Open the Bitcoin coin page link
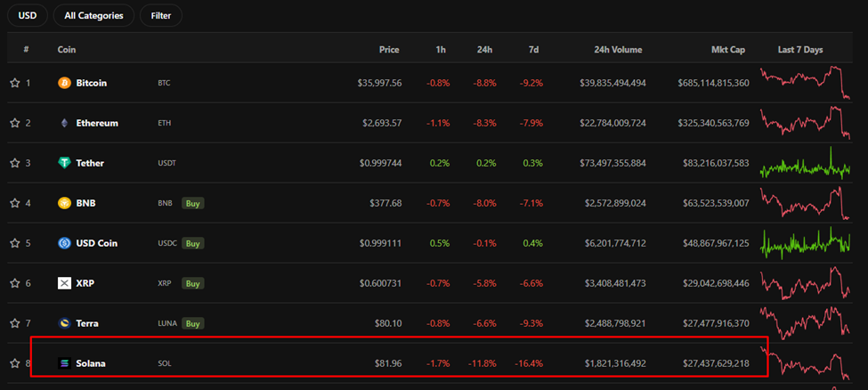Screen dimensions: 868x390 click(92, 83)
